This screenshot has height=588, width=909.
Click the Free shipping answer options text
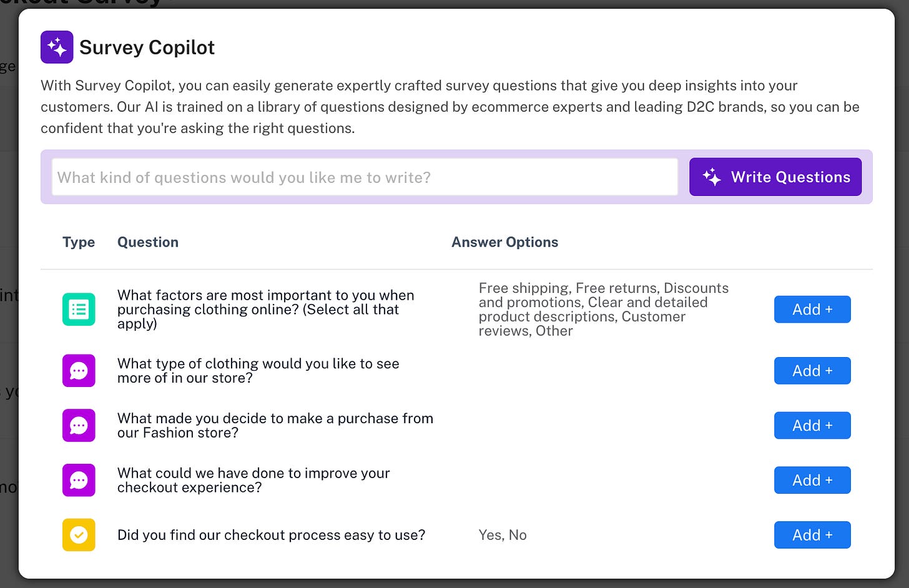(x=604, y=310)
